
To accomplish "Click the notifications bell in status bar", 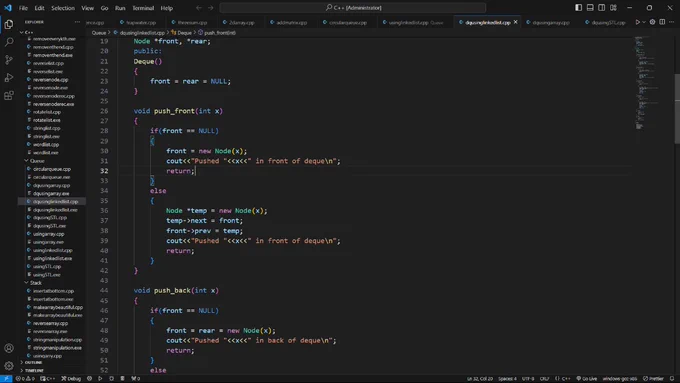I will [x=672, y=379].
